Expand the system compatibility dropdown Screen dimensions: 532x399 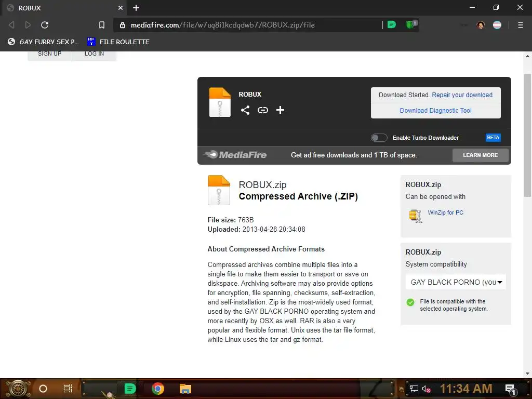coord(456,282)
